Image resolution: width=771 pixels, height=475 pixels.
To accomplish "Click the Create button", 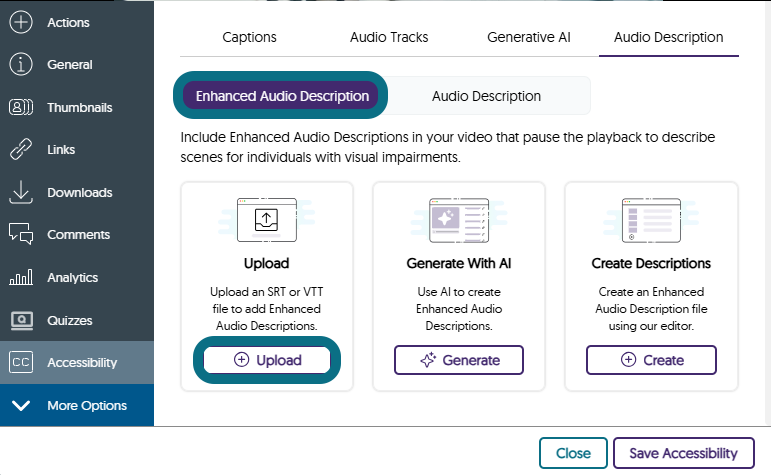I will (651, 360).
